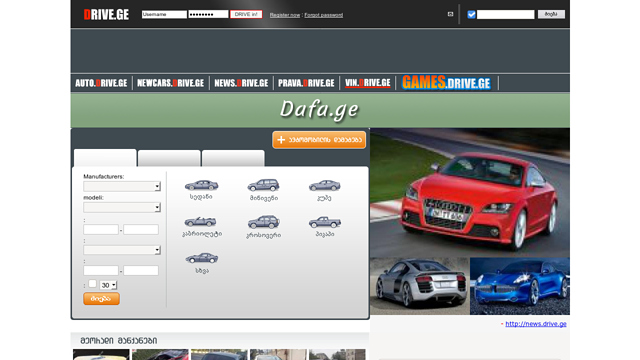Open the dropdown below the first range fields
The image size is (640, 360).
tap(122, 250)
